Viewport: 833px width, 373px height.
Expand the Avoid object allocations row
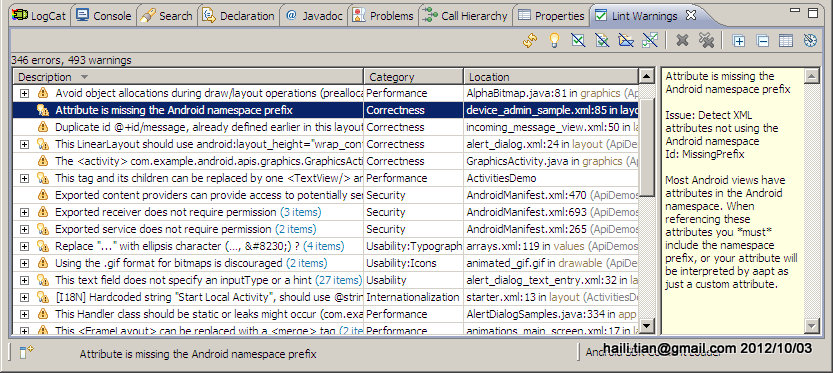[x=24, y=93]
